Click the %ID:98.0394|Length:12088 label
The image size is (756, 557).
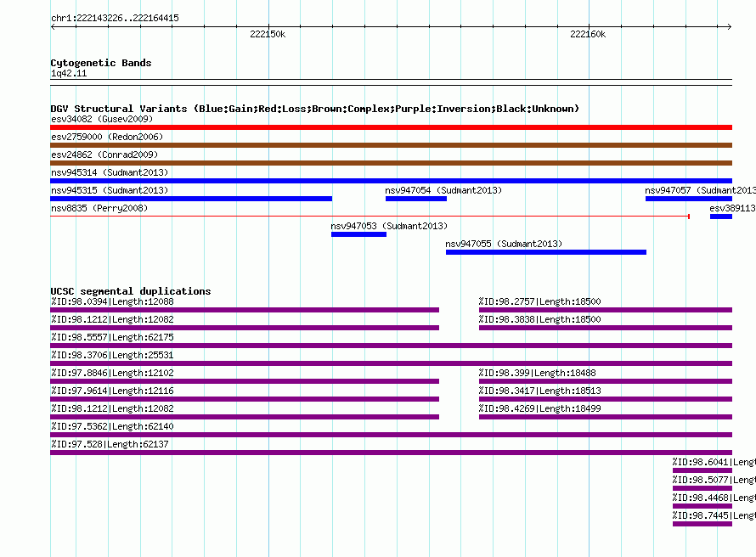point(112,301)
